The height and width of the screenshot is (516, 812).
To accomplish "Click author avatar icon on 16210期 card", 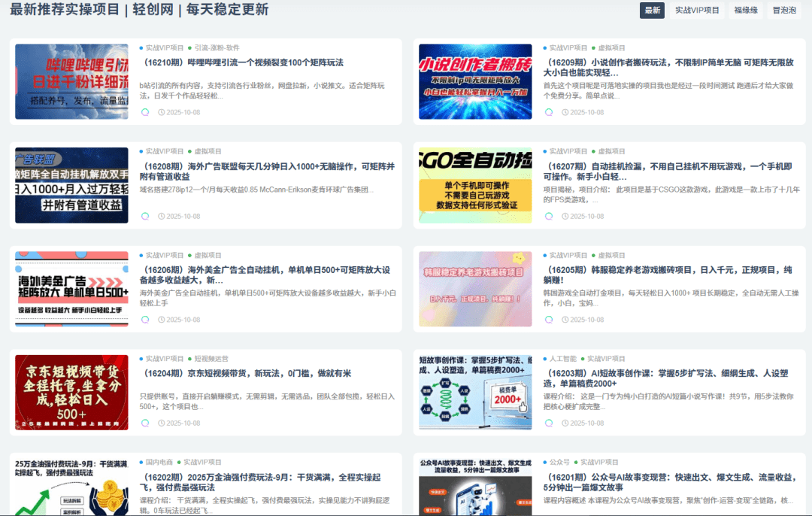I will 145,112.
